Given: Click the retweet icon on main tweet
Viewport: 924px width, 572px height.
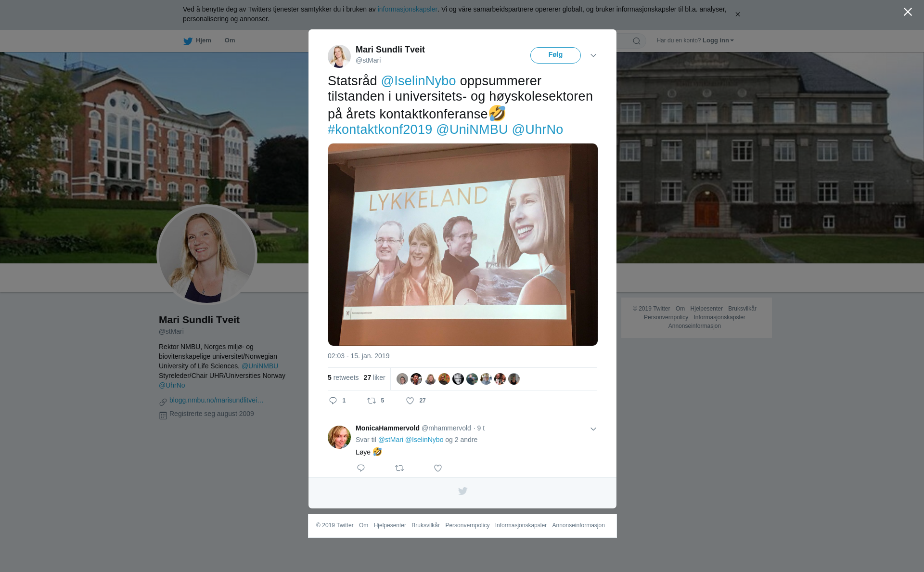Looking at the screenshot, I should [372, 401].
